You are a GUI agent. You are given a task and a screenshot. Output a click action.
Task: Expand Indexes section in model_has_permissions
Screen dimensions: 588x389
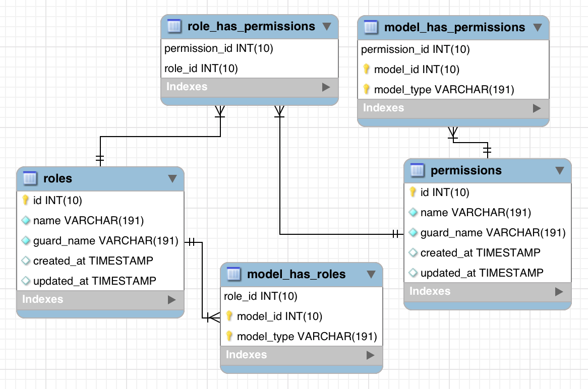537,108
